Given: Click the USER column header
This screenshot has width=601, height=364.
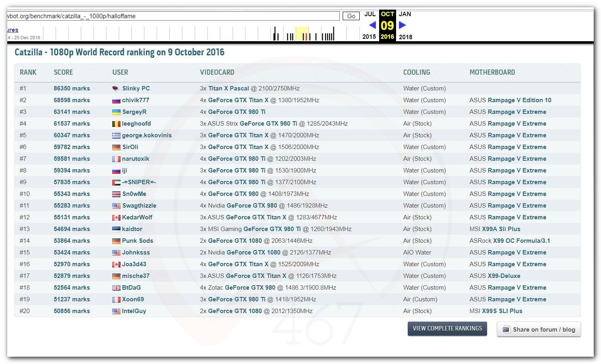Looking at the screenshot, I should pyautogui.click(x=120, y=72).
